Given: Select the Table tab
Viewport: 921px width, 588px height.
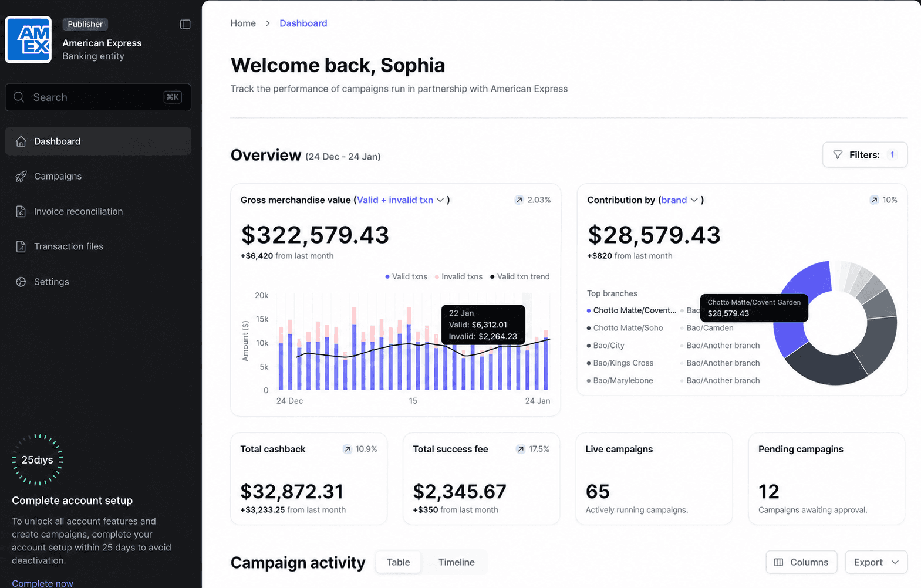Looking at the screenshot, I should coord(399,562).
